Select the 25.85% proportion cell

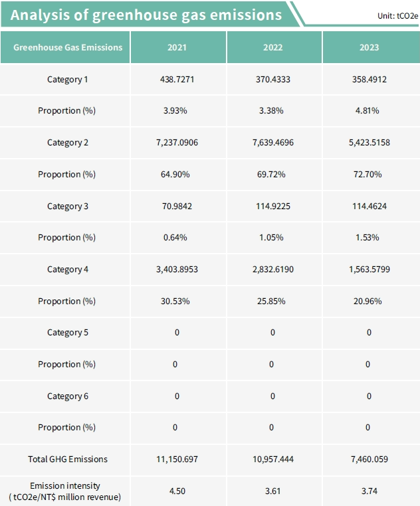click(x=273, y=301)
